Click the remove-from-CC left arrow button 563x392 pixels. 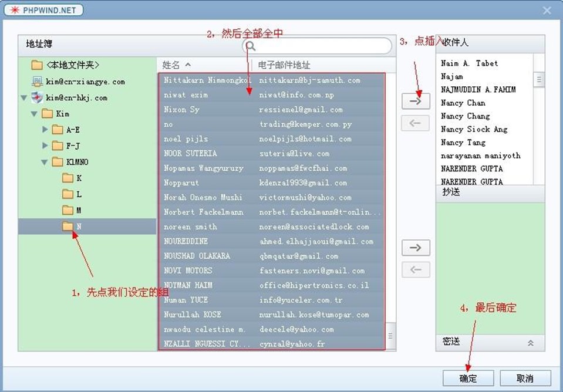pyautogui.click(x=416, y=269)
